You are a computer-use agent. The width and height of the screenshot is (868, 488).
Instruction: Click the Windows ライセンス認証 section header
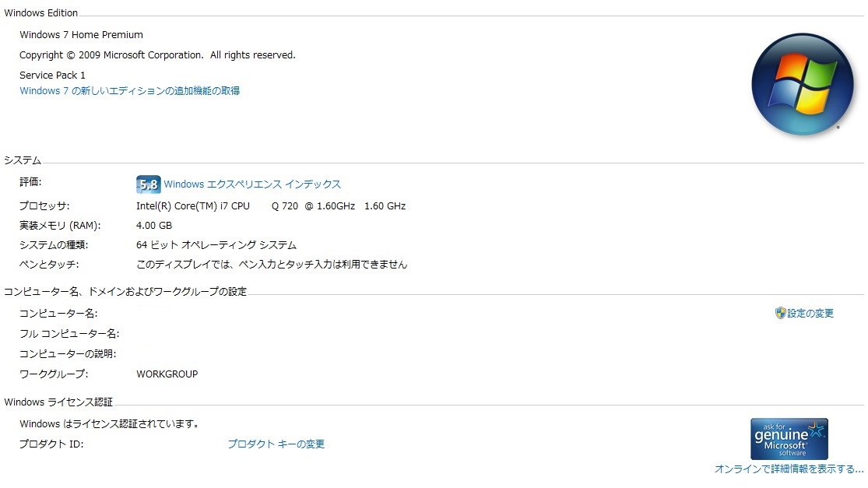[x=58, y=402]
